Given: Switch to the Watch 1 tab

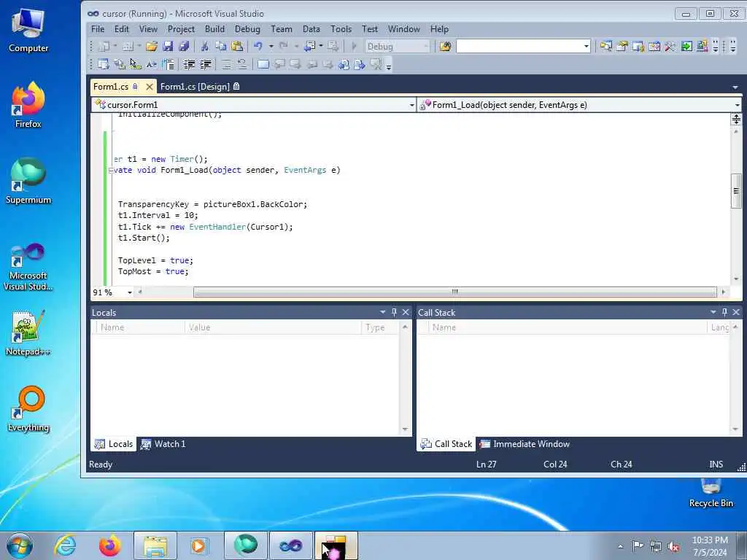Looking at the screenshot, I should tap(163, 444).
